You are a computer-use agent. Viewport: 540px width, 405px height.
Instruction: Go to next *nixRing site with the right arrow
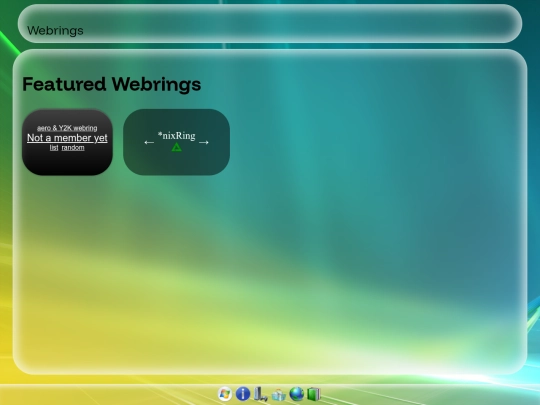(x=204, y=142)
